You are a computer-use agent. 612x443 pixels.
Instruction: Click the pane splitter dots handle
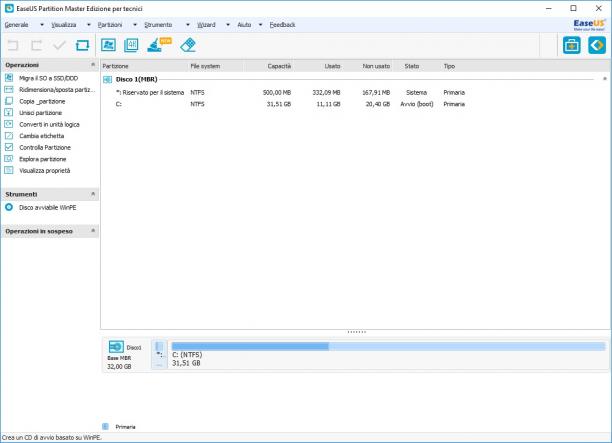click(356, 332)
